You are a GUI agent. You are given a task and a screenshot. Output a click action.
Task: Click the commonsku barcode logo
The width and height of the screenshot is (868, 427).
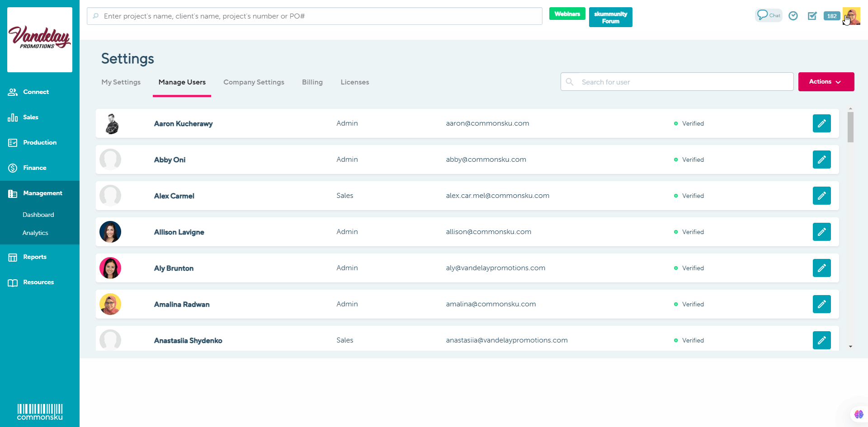pos(40,412)
